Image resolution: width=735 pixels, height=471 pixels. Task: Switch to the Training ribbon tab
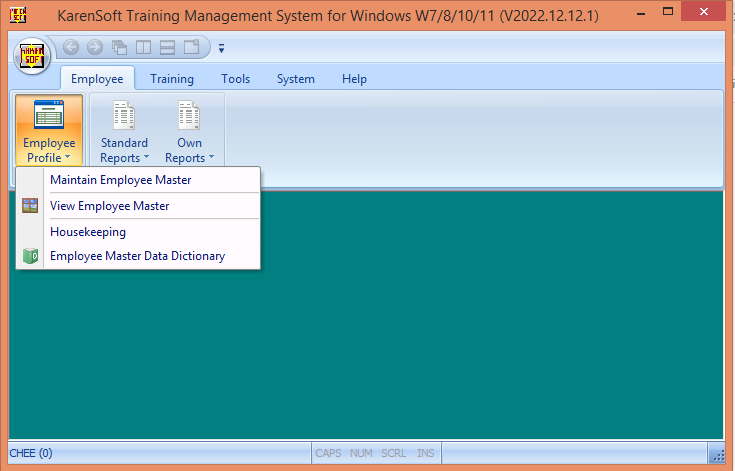point(172,79)
